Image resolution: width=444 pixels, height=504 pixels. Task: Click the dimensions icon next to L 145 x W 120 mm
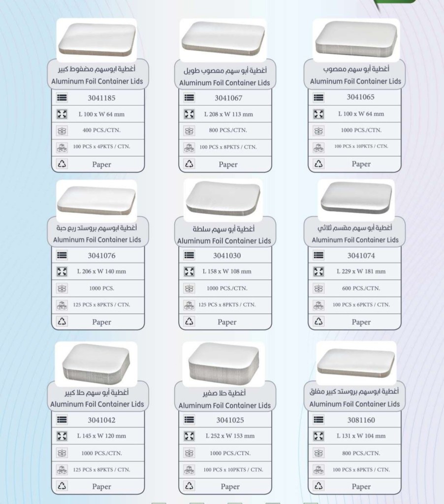coord(62,436)
